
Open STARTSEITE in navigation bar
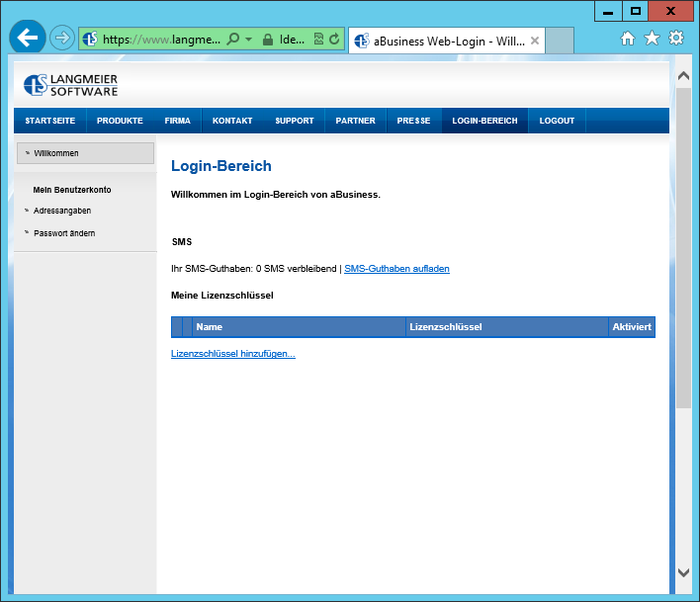point(50,121)
